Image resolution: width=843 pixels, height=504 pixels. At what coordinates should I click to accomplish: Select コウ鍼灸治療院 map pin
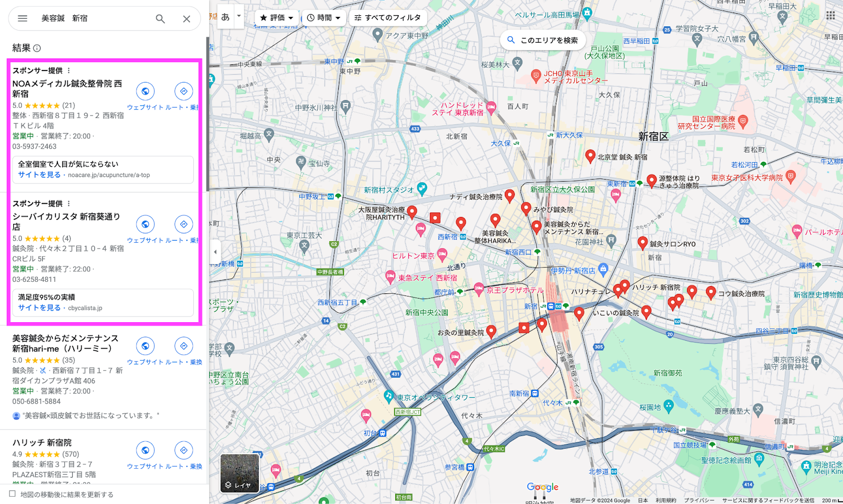[x=711, y=293]
